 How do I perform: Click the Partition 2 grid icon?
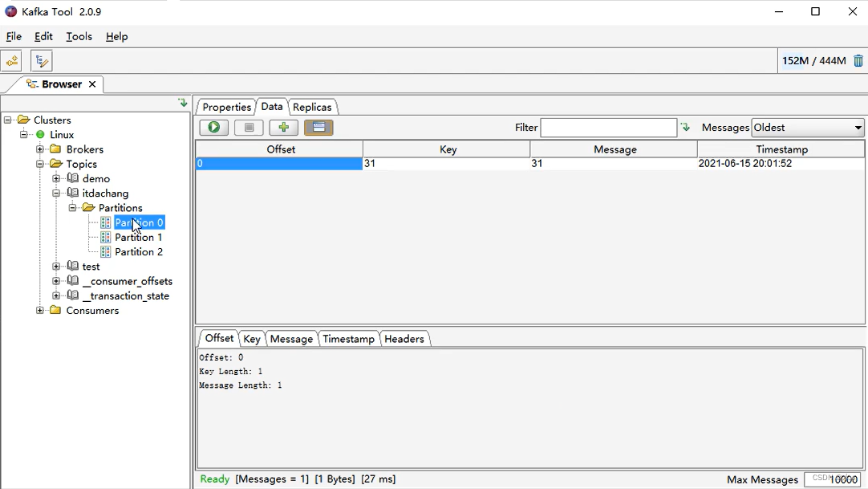pos(106,252)
